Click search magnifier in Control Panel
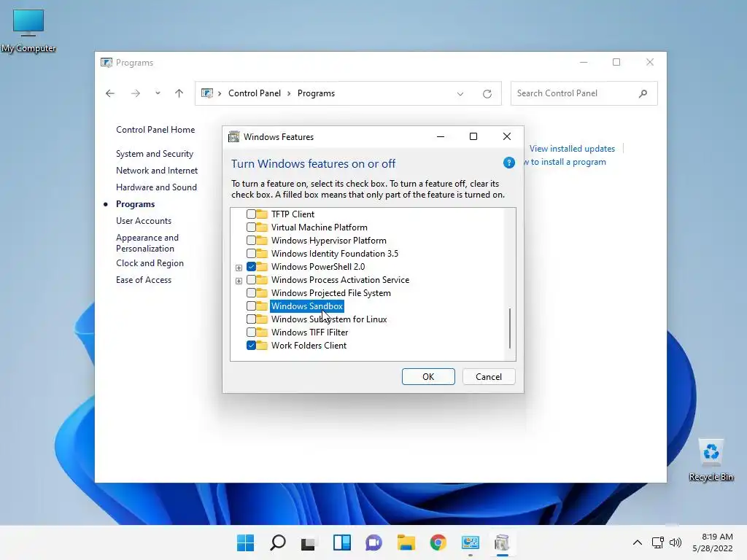Image resolution: width=747 pixels, height=560 pixels. [x=643, y=93]
